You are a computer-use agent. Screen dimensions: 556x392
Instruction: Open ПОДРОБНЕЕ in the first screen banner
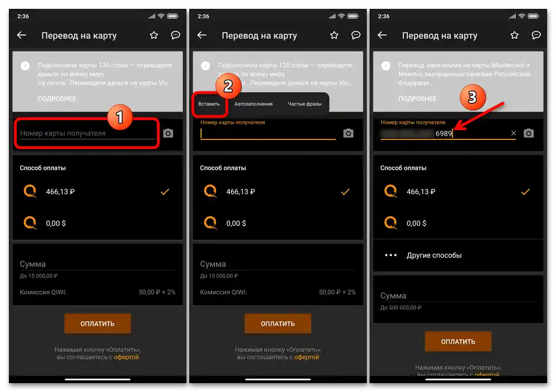(57, 99)
